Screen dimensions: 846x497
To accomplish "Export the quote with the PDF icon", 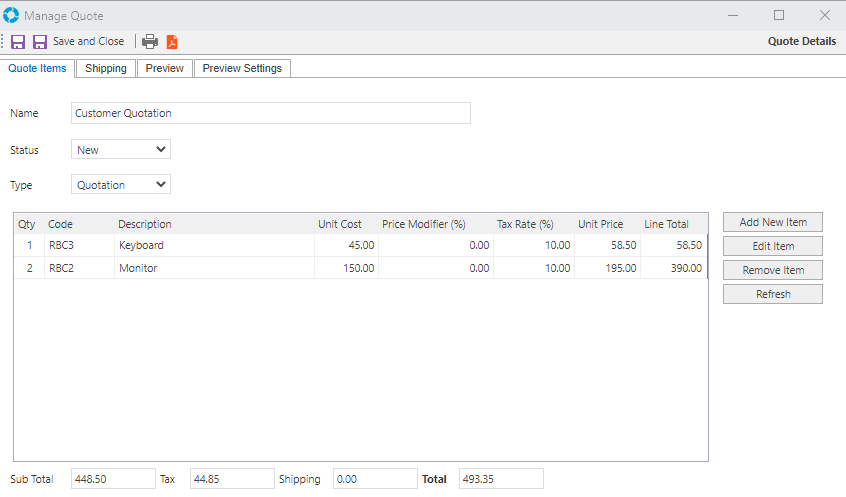I will pyautogui.click(x=172, y=42).
